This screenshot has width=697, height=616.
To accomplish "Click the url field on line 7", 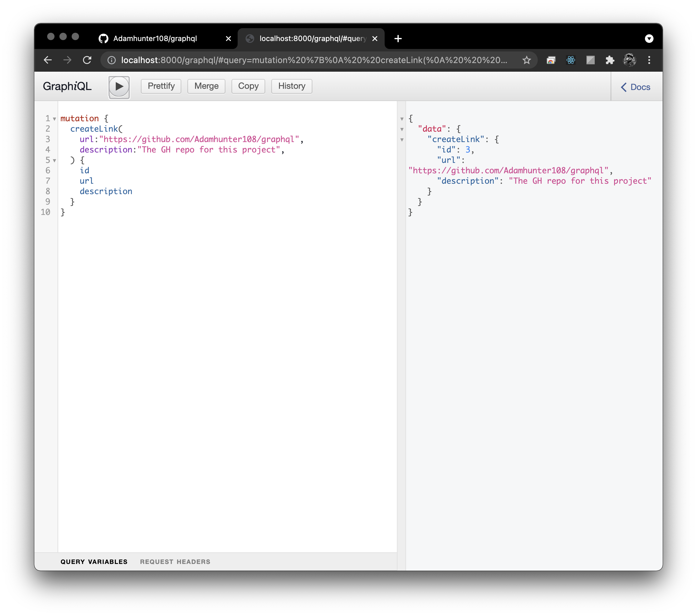I will [x=86, y=181].
